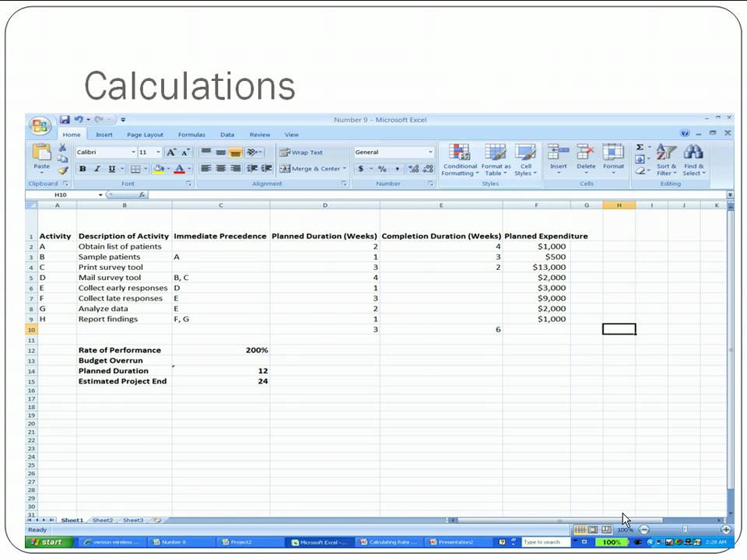Toggle Italic formatting
Image resolution: width=747 pixels, height=560 pixels.
pos(97,169)
